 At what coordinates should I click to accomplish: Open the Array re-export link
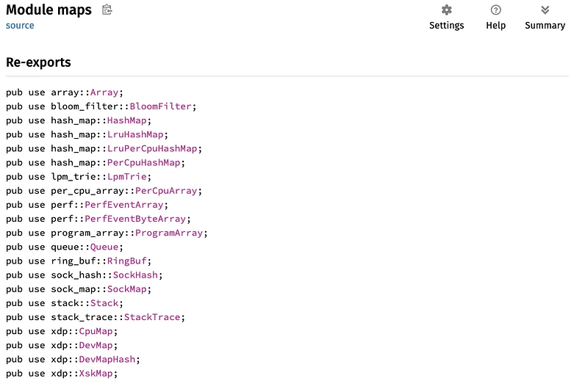point(104,92)
